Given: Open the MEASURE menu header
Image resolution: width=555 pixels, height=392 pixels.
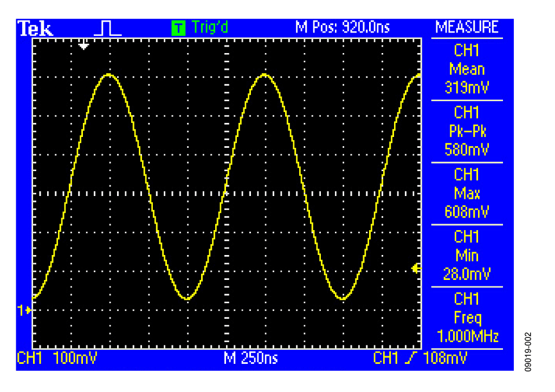Looking at the screenshot, I should pyautogui.click(x=467, y=28).
